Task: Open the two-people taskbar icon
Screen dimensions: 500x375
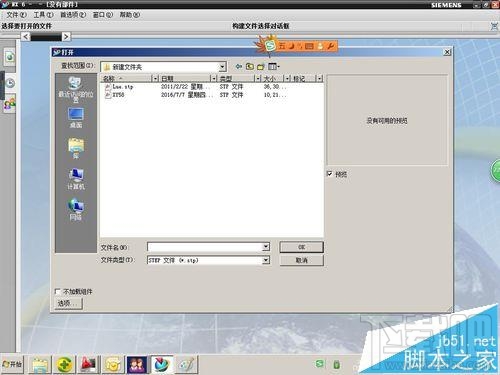Action: coord(137,364)
